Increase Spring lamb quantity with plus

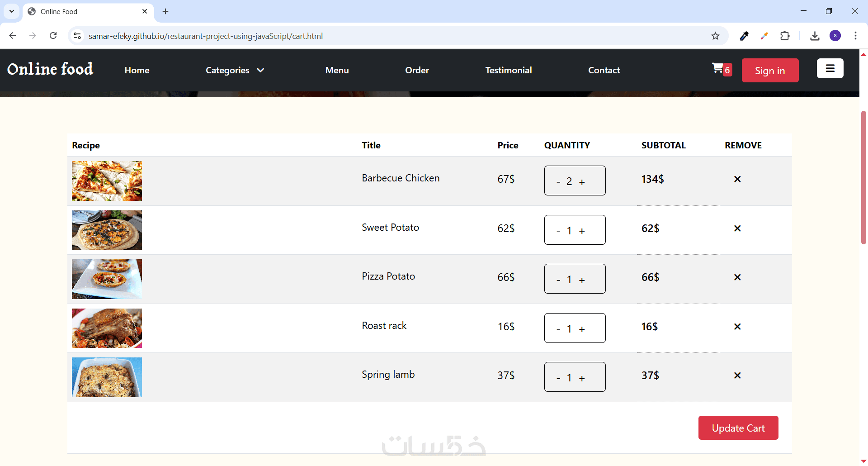(x=582, y=378)
